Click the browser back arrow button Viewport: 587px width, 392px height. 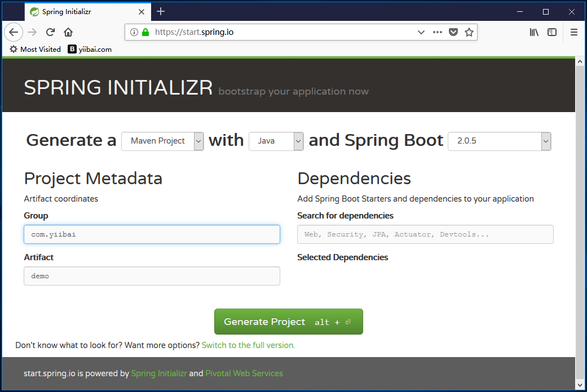(14, 32)
